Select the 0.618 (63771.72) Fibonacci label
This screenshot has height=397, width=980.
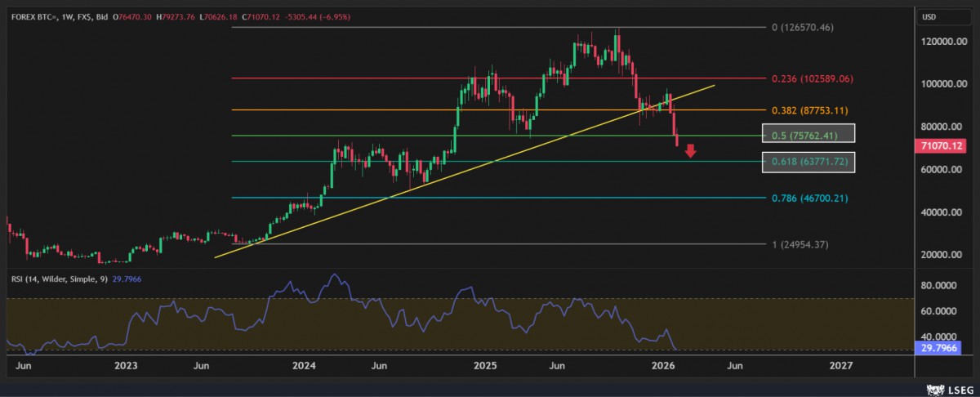click(x=808, y=162)
